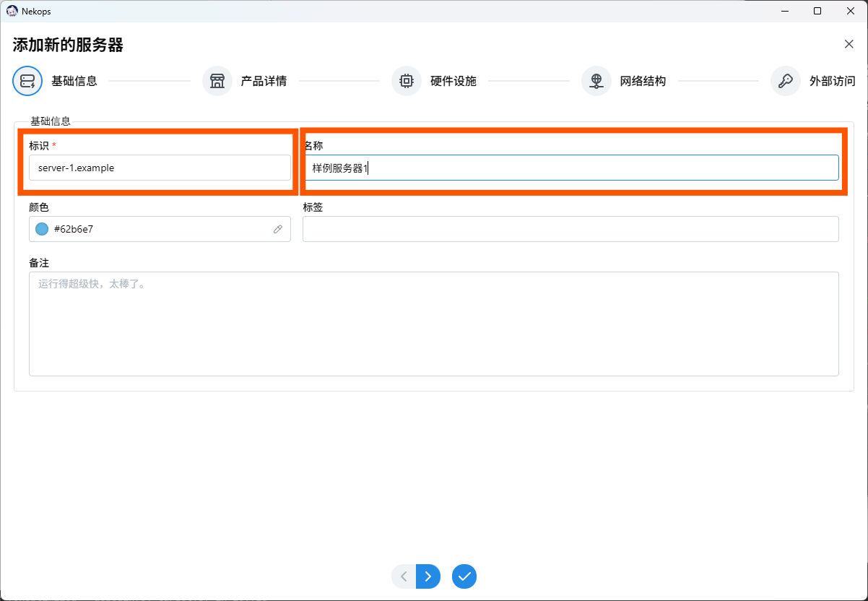The width and height of the screenshot is (868, 601).
Task: Switch to the 硬件设施 step label
Action: [x=453, y=81]
